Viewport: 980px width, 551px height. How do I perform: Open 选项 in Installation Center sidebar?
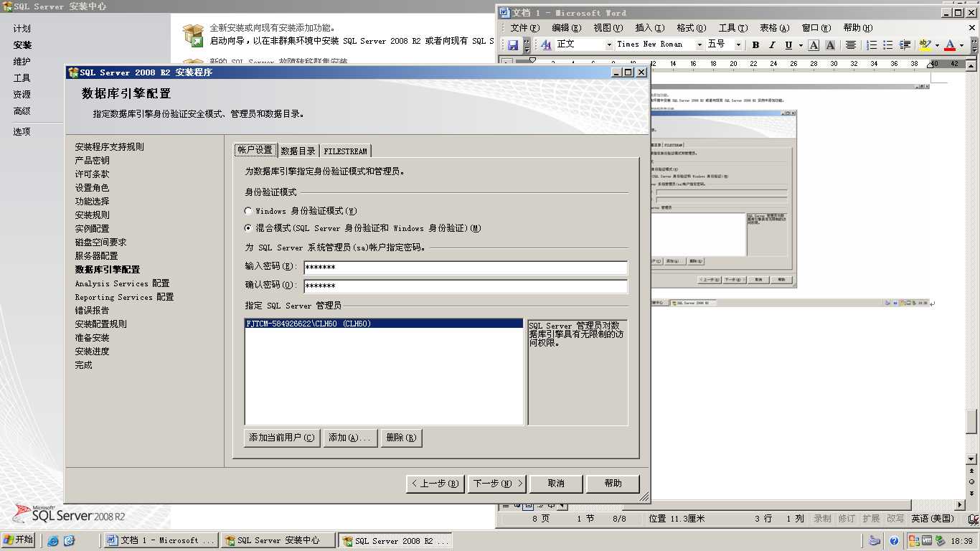[x=22, y=132]
